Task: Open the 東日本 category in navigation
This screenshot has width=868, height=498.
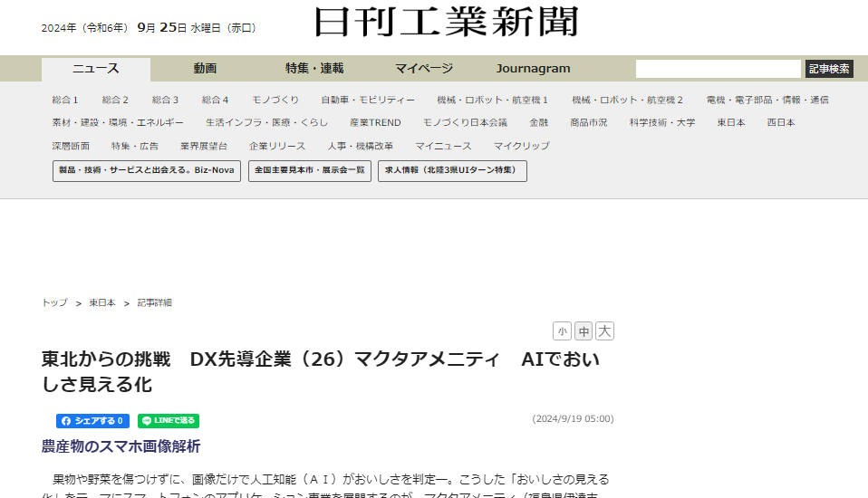Action: pyautogui.click(x=730, y=123)
